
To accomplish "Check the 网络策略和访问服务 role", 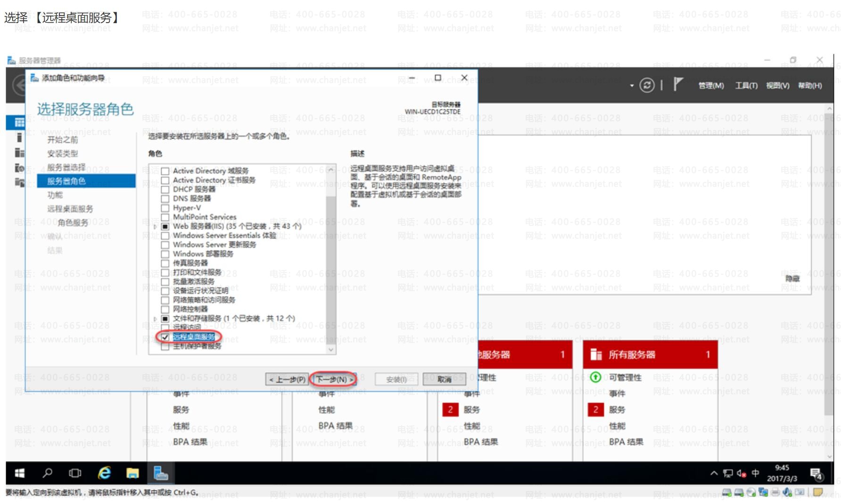I will tap(165, 300).
